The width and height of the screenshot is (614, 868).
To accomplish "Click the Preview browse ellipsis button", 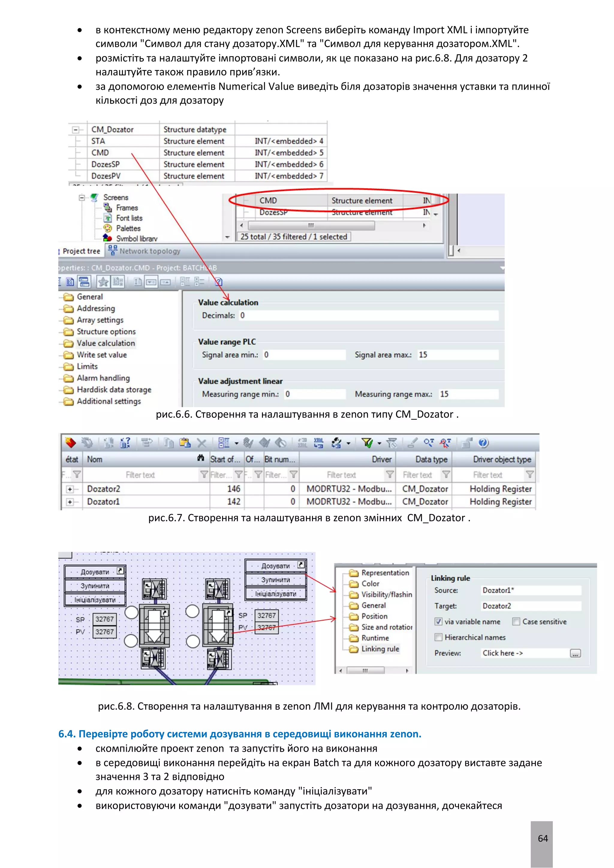I will click(575, 653).
